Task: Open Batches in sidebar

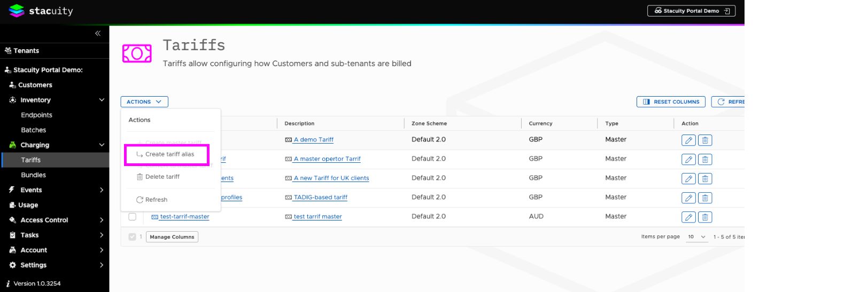Action: pos(33,130)
